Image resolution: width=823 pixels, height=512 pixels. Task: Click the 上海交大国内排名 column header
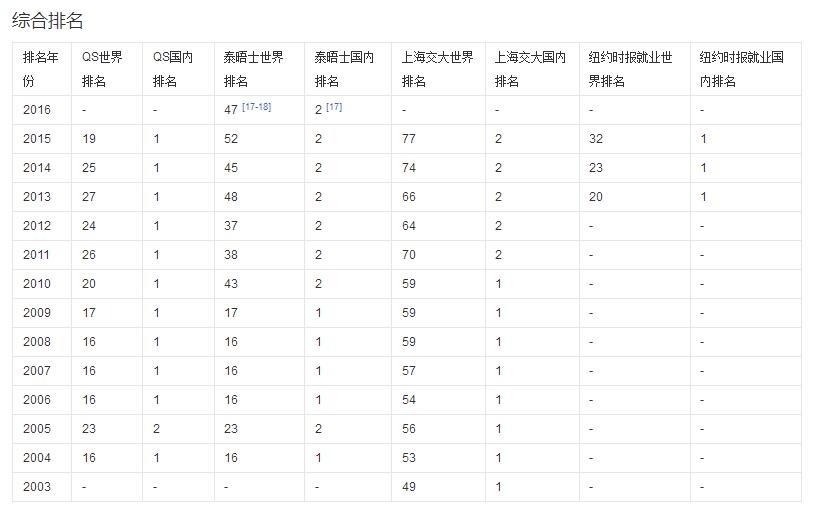[x=532, y=69]
